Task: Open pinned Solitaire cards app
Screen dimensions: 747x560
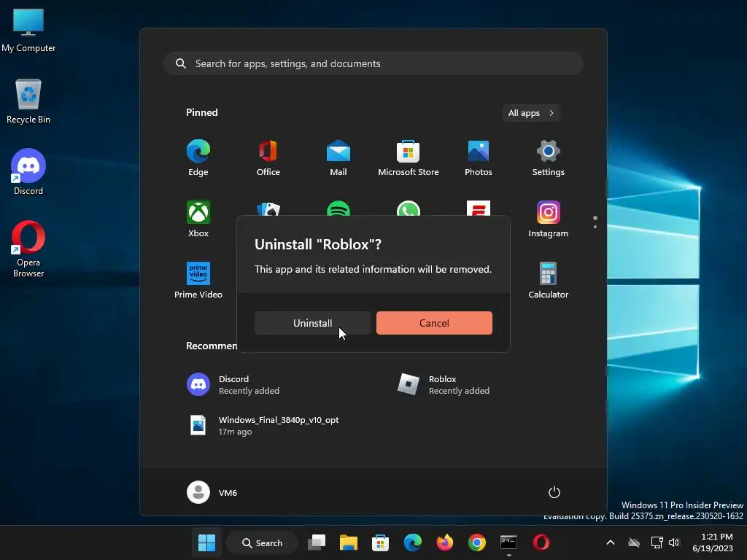Action: point(268,209)
